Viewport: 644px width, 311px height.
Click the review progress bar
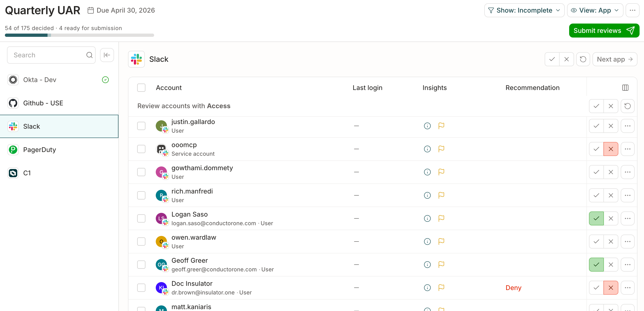click(x=80, y=35)
